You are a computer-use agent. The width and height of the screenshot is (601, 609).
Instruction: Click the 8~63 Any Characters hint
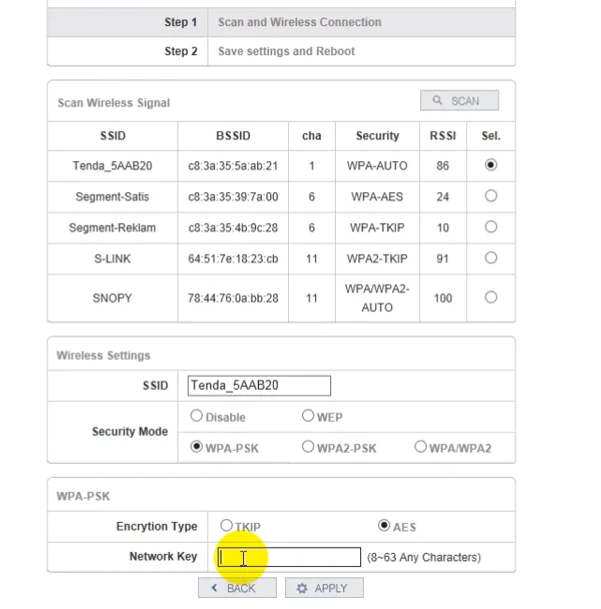pyautogui.click(x=424, y=558)
